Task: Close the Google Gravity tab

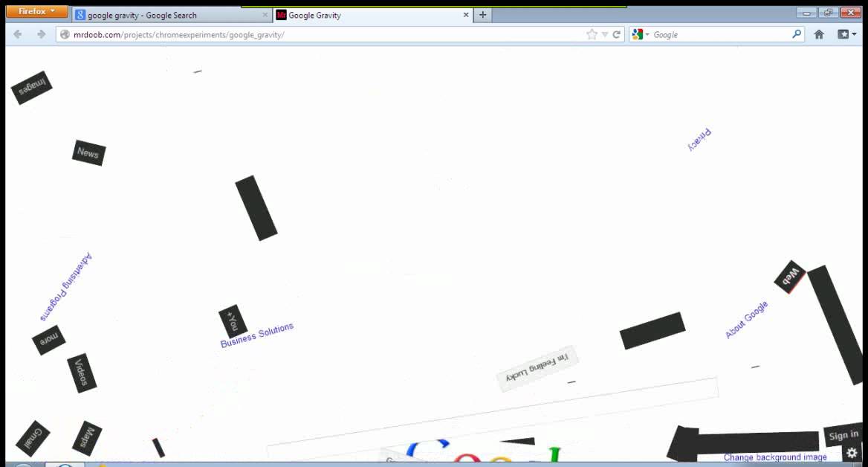Action: pos(466,15)
